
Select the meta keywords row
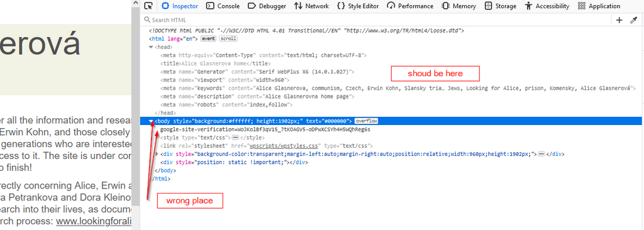[x=398, y=88]
